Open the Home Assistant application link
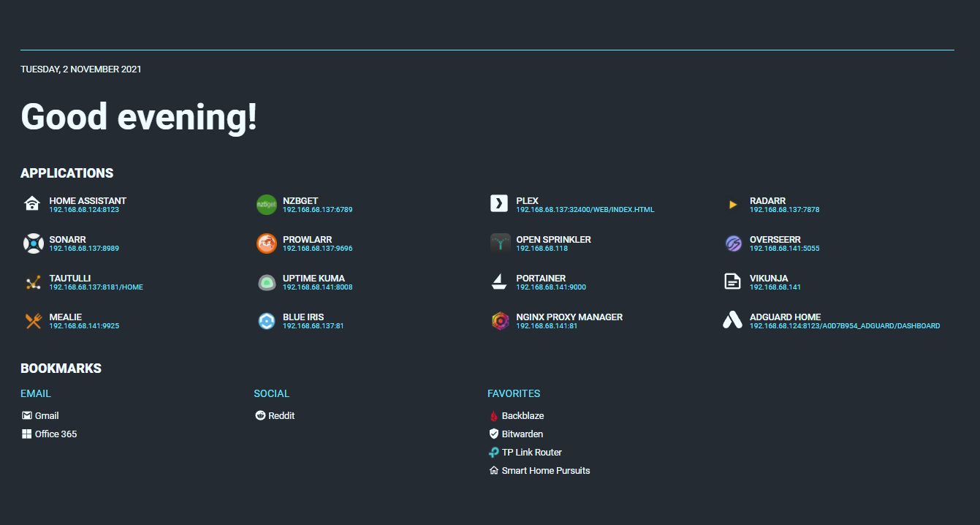Screen dimensions: 980x525 [x=88, y=200]
